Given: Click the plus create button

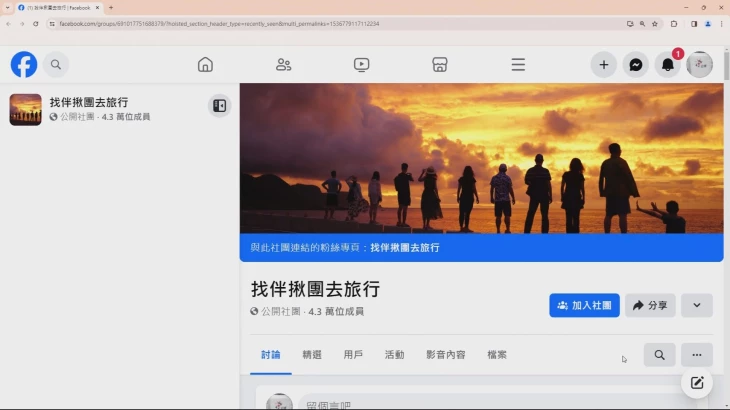Looking at the screenshot, I should click(x=603, y=64).
